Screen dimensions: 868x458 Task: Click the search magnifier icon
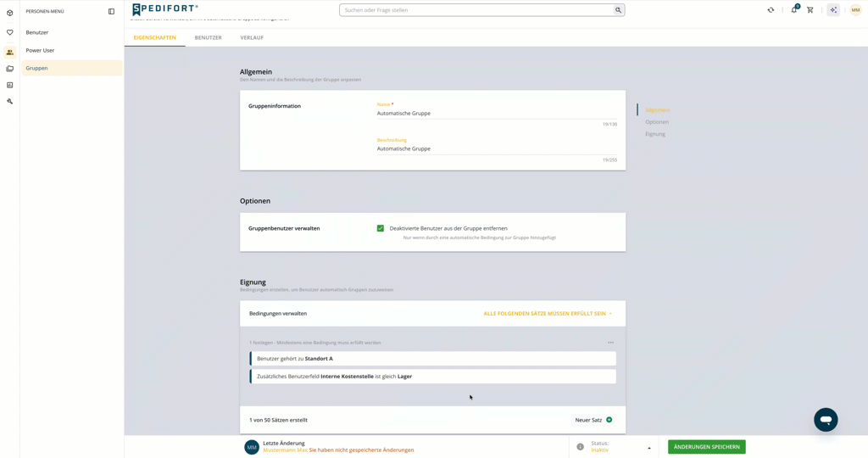click(x=618, y=10)
